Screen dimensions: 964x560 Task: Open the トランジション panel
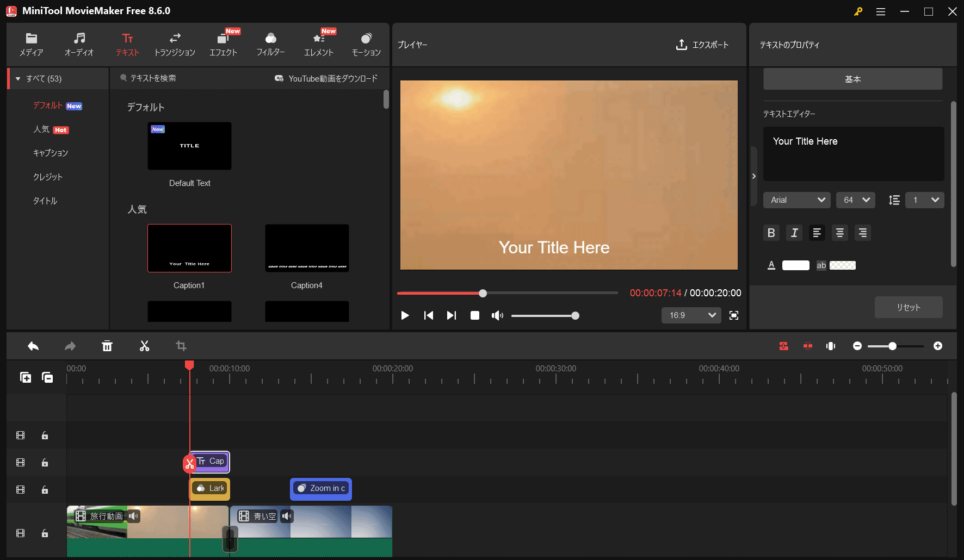point(175,43)
